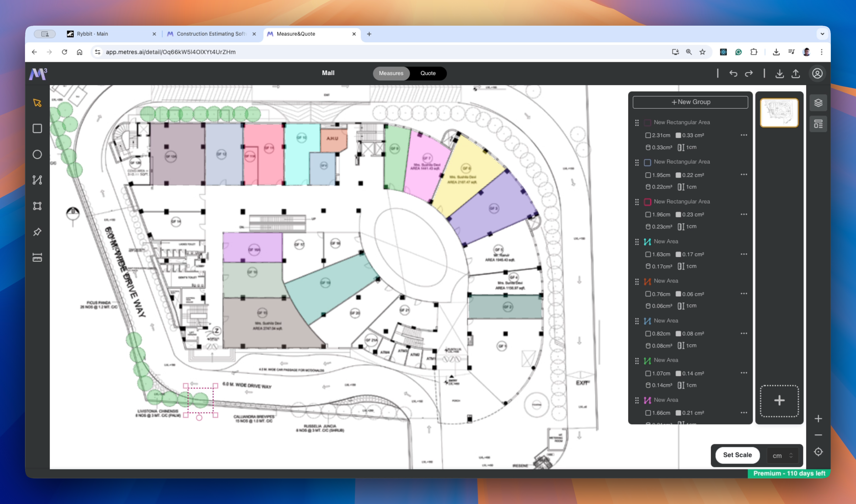Open options menu for 1.63cm New Area

744,254
